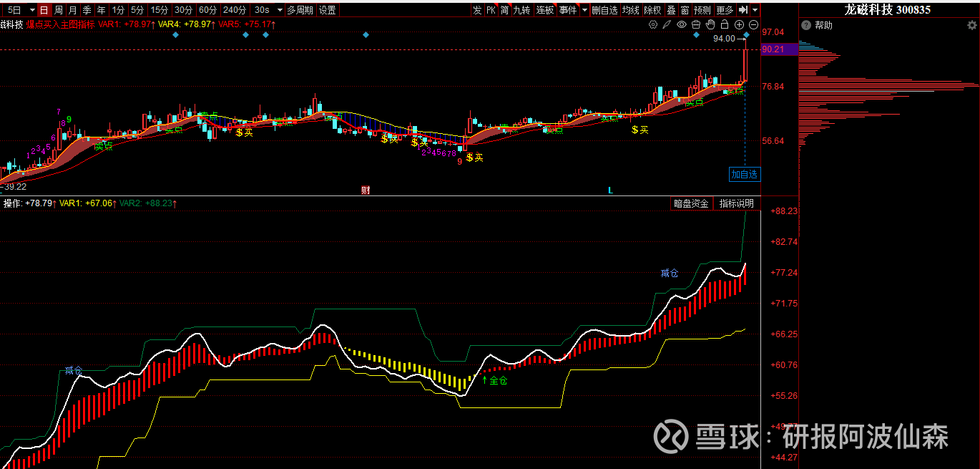The image size is (980, 469).
Task: Zoom out with the minus circle icon
Action: tap(753, 24)
